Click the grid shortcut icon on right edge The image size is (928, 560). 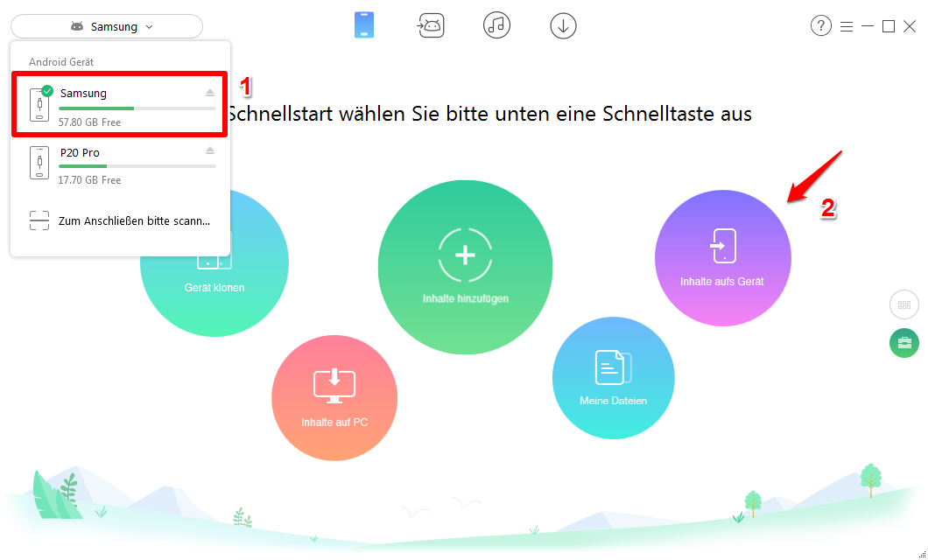point(903,304)
